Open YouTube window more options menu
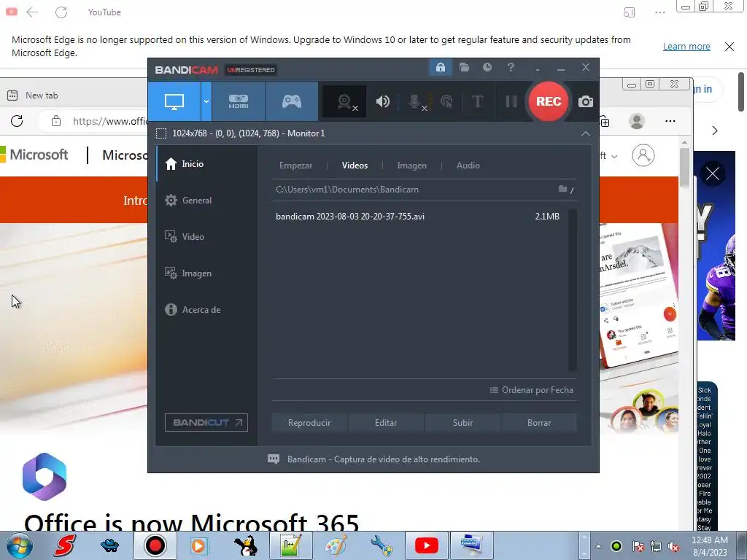The image size is (747, 560). tap(659, 12)
